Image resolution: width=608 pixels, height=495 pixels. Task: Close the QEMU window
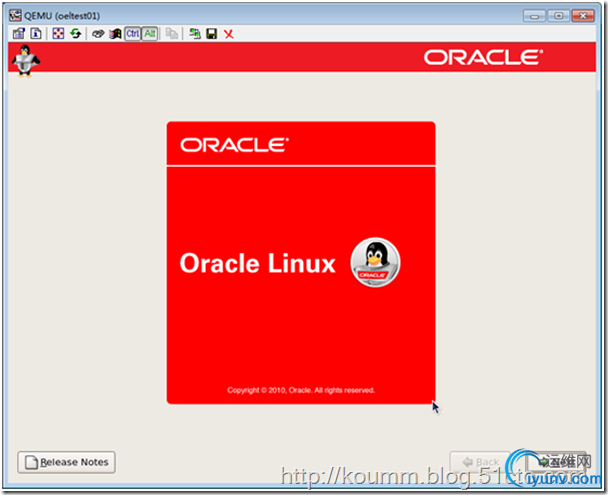583,16
